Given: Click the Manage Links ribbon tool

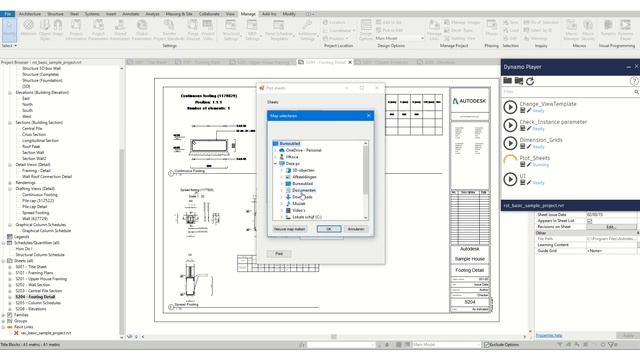Looking at the screenshot, I should pos(434,29).
